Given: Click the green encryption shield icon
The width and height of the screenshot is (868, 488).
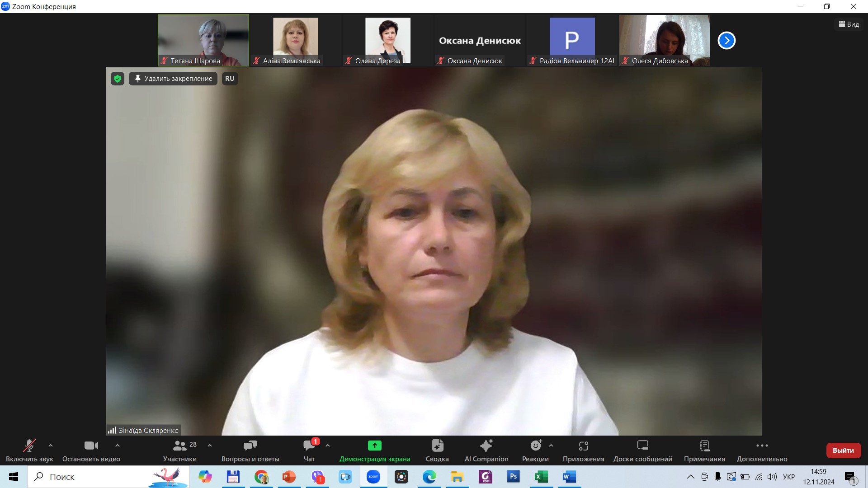Looking at the screenshot, I should coord(118,79).
